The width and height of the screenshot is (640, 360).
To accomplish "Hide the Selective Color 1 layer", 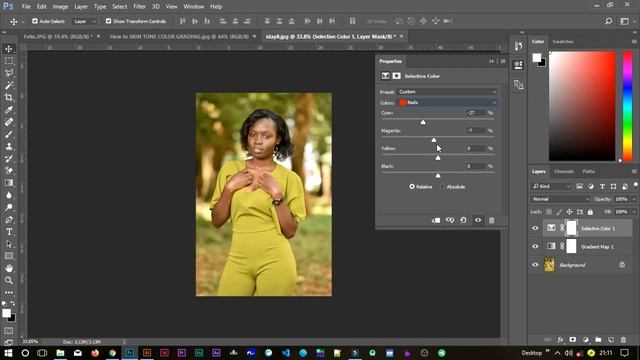I will pyautogui.click(x=535, y=228).
